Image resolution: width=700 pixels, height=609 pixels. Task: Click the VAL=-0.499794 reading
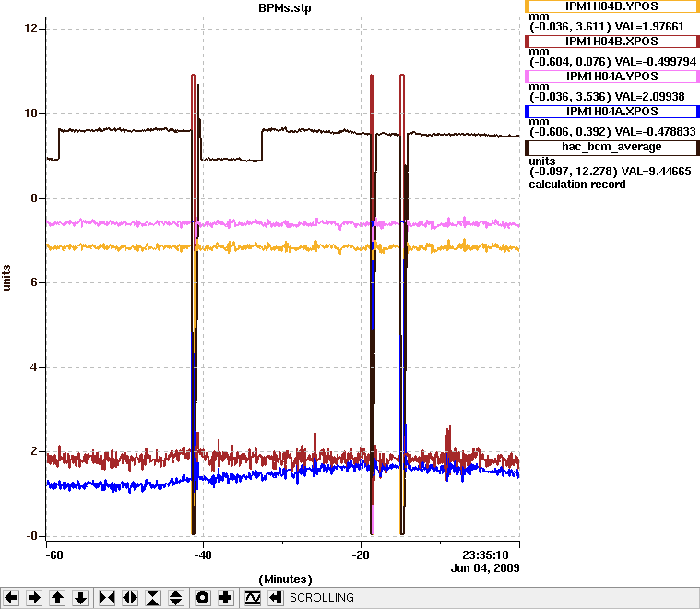coord(656,61)
